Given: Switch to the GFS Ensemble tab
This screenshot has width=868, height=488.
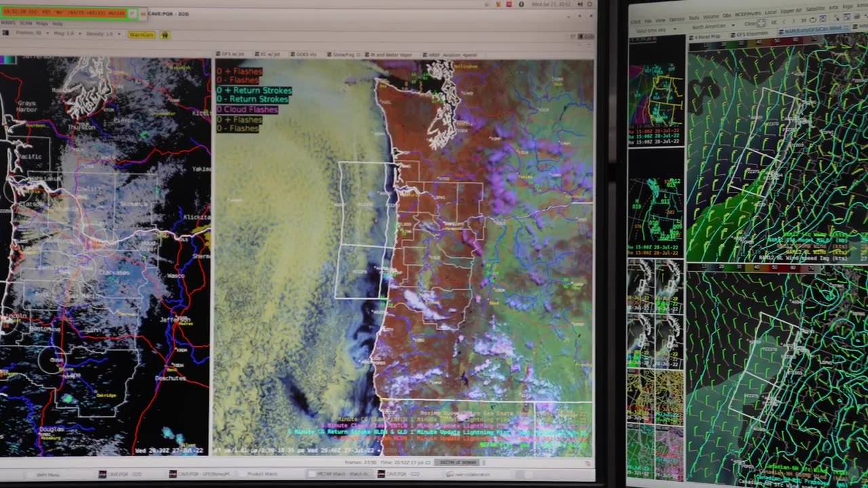Looking at the screenshot, I should pyautogui.click(x=749, y=35).
